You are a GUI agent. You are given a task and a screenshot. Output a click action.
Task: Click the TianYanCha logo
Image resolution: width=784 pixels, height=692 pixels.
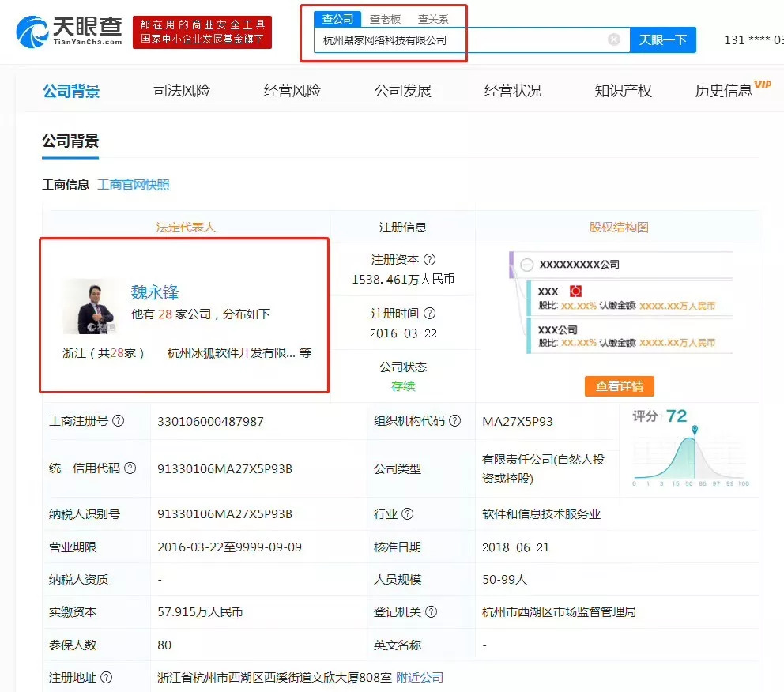[69, 32]
